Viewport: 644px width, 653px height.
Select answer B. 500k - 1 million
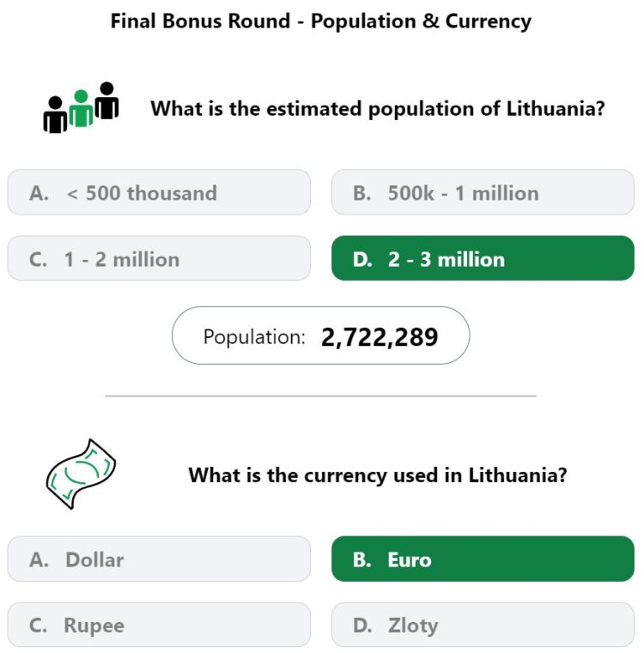click(483, 192)
